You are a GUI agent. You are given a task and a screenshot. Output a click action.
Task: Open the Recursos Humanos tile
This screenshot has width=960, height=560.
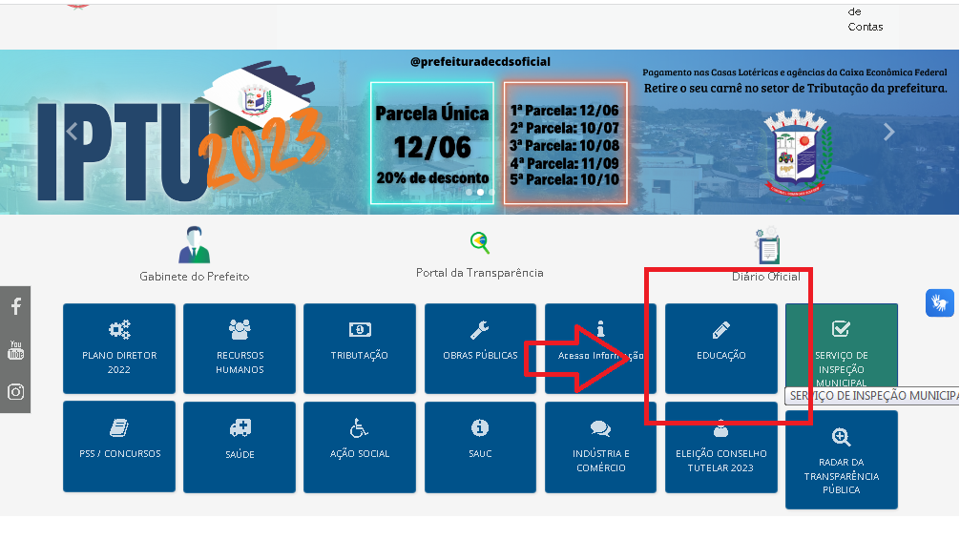(240, 348)
